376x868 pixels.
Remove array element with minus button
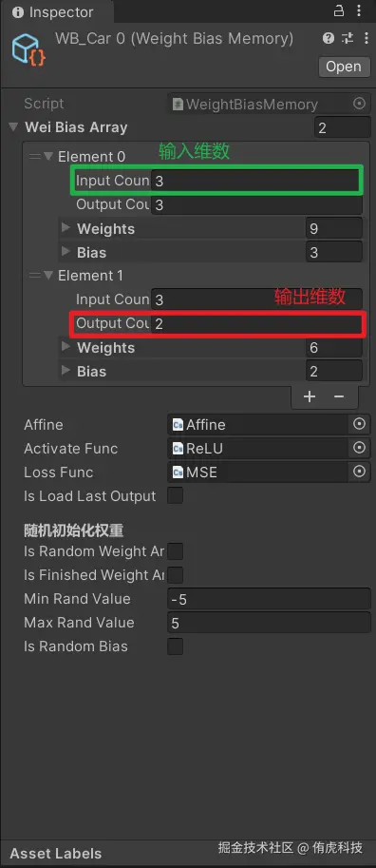point(339,396)
